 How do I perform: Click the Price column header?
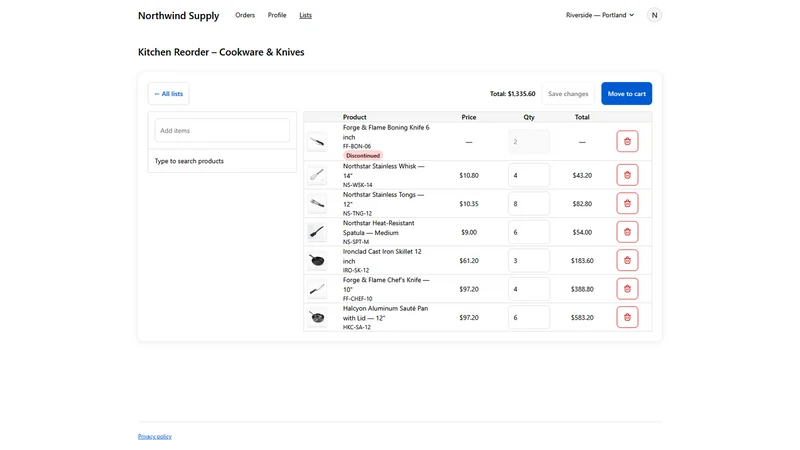pos(469,117)
